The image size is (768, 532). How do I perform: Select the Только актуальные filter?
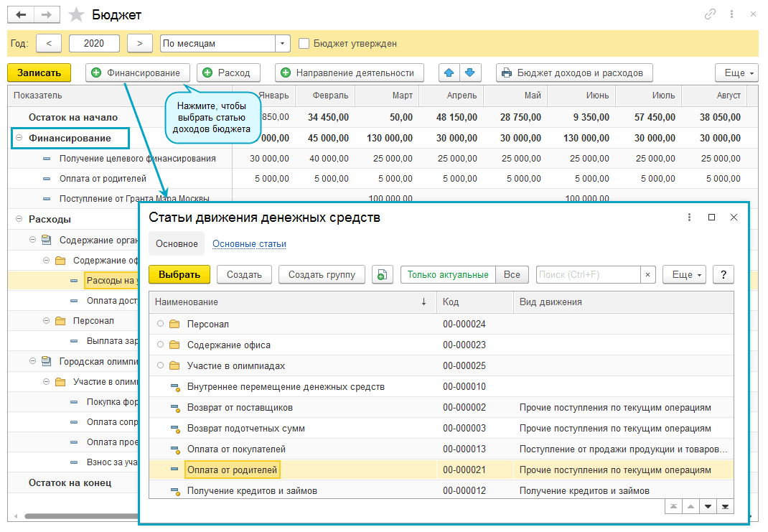448,274
